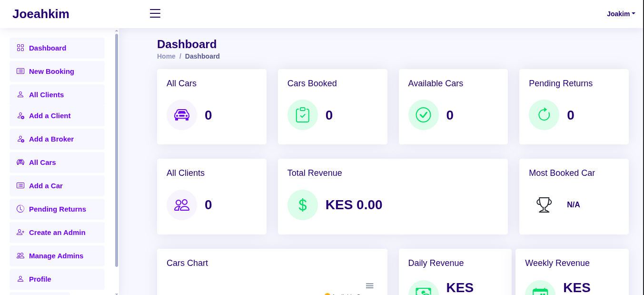644x295 pixels.
Task: Open the Add a Car page
Action: [46, 185]
